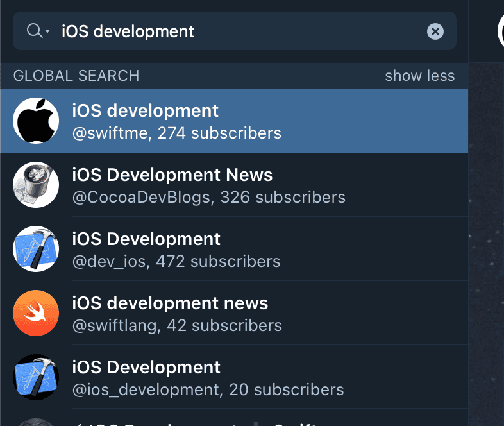Clear the search text with X button
This screenshot has height=426, width=504.
(x=435, y=31)
